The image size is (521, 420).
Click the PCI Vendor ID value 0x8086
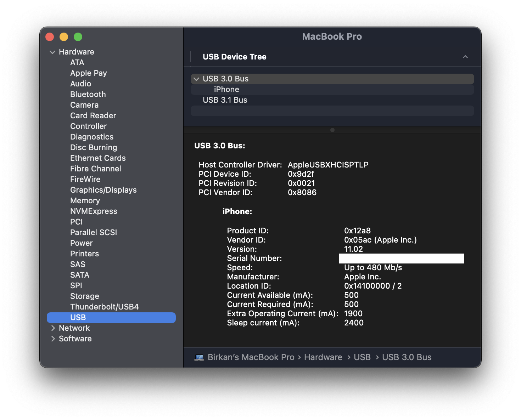302,193
